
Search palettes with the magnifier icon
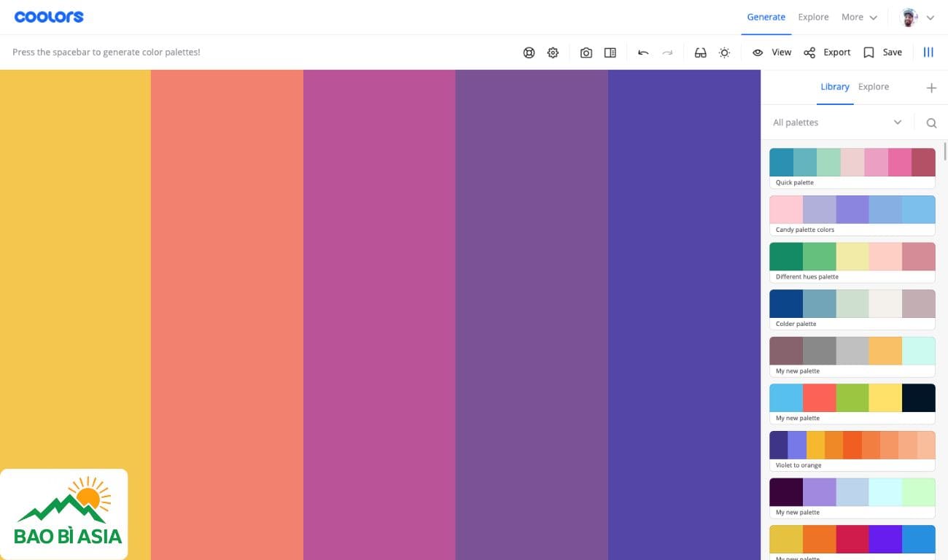click(x=931, y=123)
